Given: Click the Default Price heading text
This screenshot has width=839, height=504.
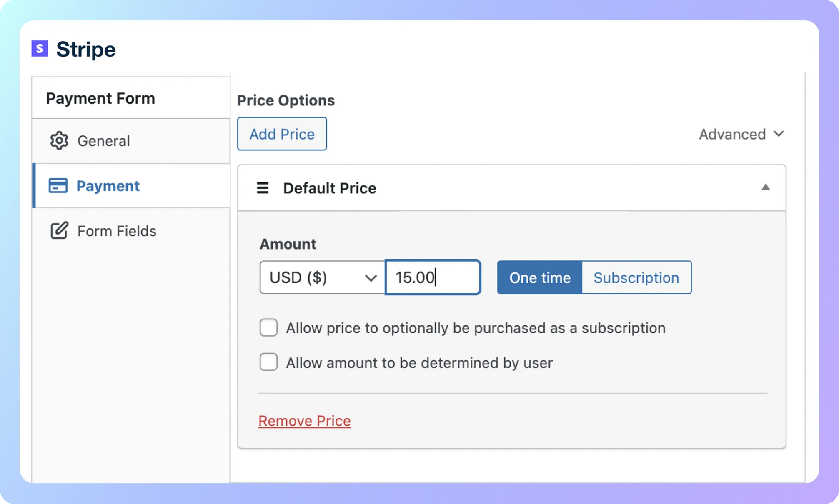Looking at the screenshot, I should (330, 188).
